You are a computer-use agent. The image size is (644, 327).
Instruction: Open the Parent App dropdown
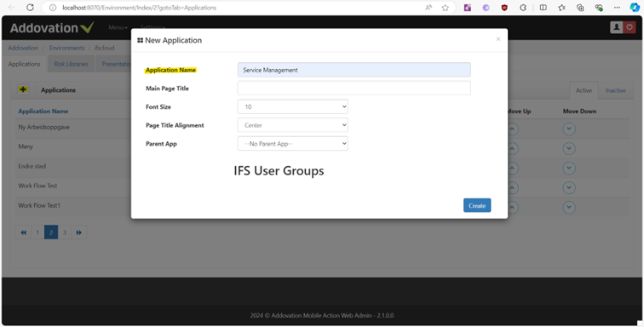coord(293,144)
